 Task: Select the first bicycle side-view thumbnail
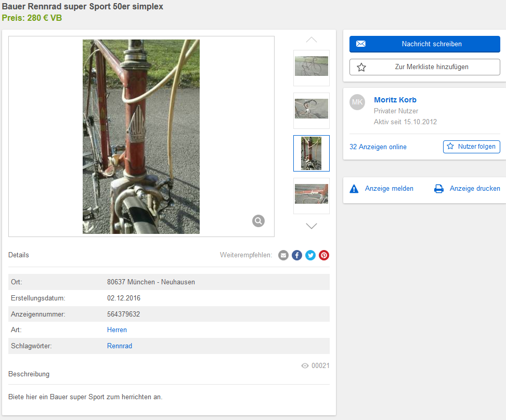coord(312,68)
